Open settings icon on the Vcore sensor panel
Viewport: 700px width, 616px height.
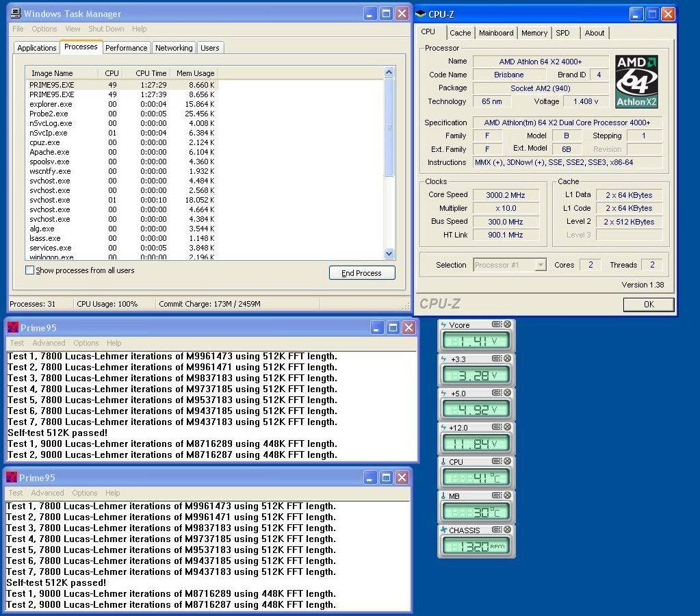497,324
